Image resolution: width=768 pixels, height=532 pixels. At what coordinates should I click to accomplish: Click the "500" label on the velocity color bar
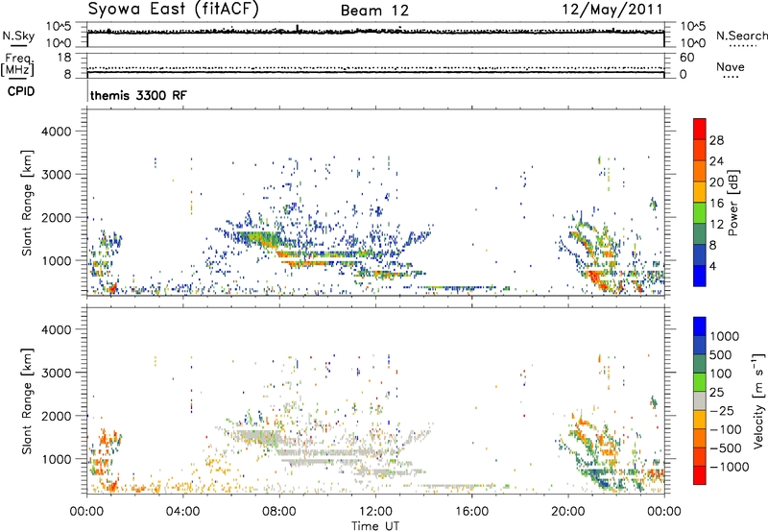click(722, 355)
